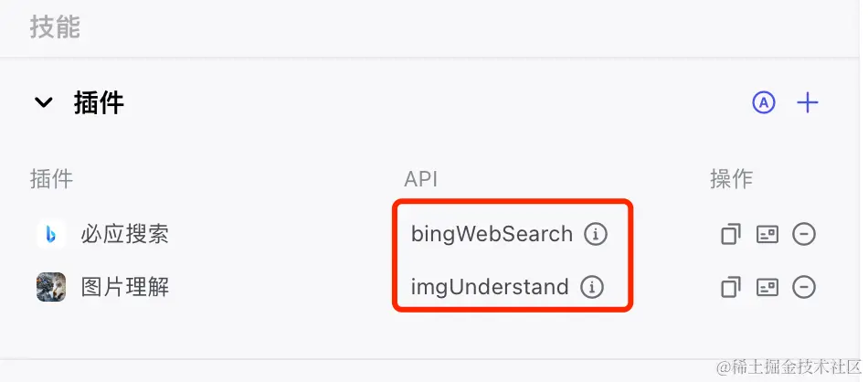This screenshot has width=868, height=382.
Task: Click the 插件 section title
Action: 99,103
